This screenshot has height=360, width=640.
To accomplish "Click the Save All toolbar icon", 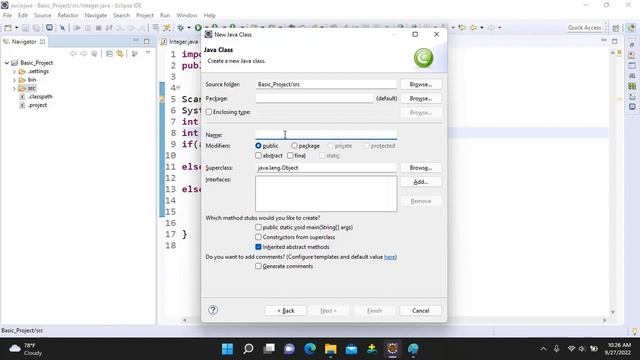I will point(36,28).
